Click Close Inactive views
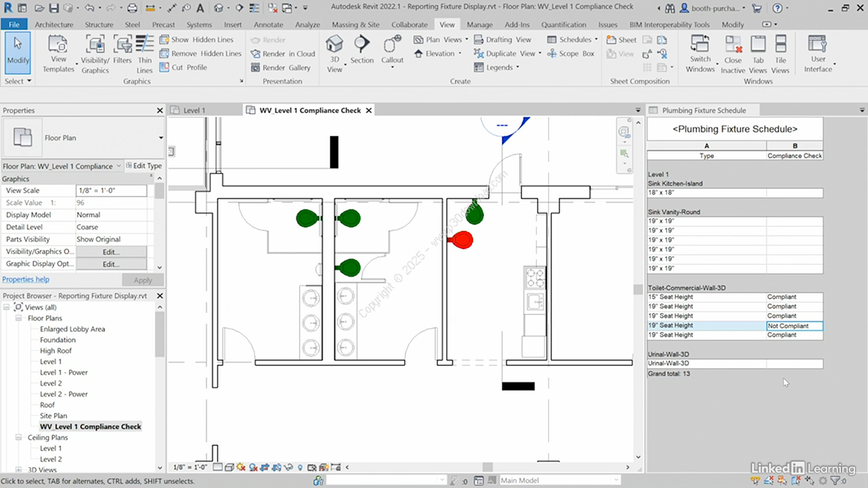This screenshot has width=868, height=488. (x=733, y=54)
